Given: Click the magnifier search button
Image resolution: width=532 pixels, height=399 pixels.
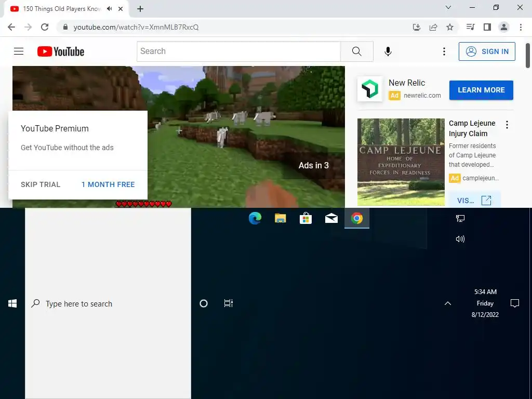Looking at the screenshot, I should 357,51.
